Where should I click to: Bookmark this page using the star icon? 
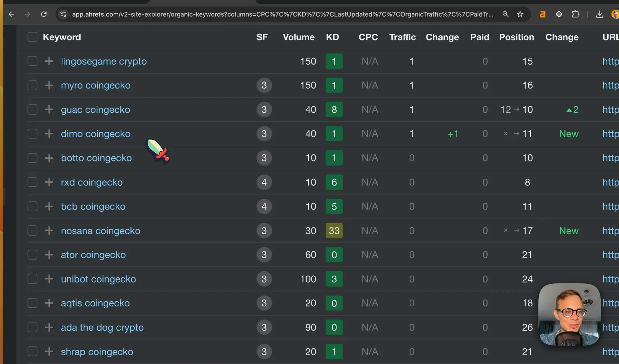pos(520,14)
